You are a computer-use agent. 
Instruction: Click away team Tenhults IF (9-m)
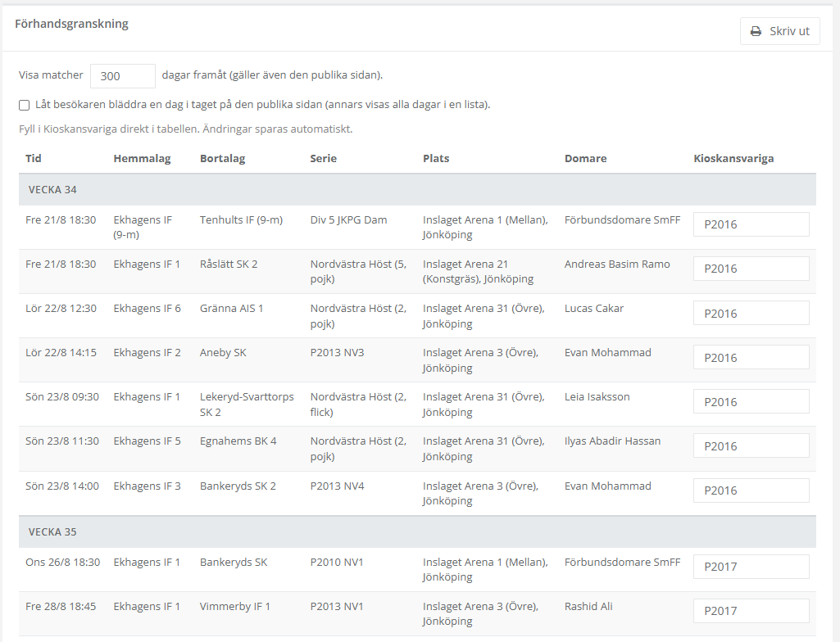pyautogui.click(x=241, y=220)
